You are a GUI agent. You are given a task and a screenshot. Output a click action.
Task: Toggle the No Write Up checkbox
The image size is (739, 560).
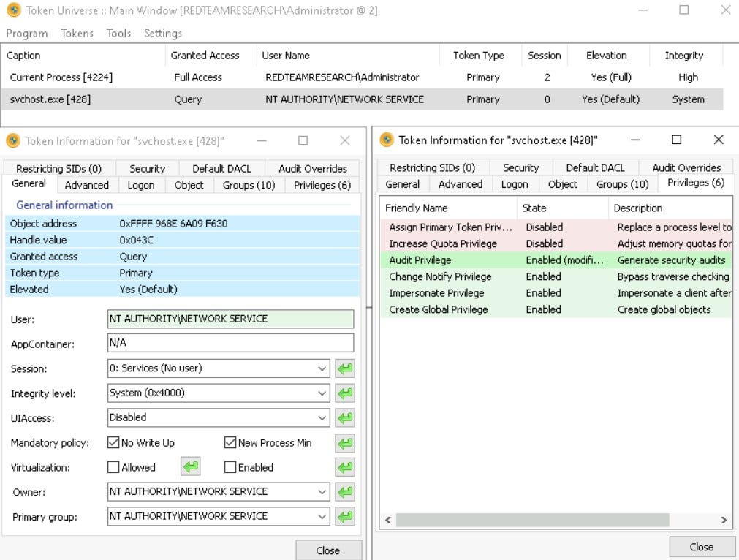[113, 442]
